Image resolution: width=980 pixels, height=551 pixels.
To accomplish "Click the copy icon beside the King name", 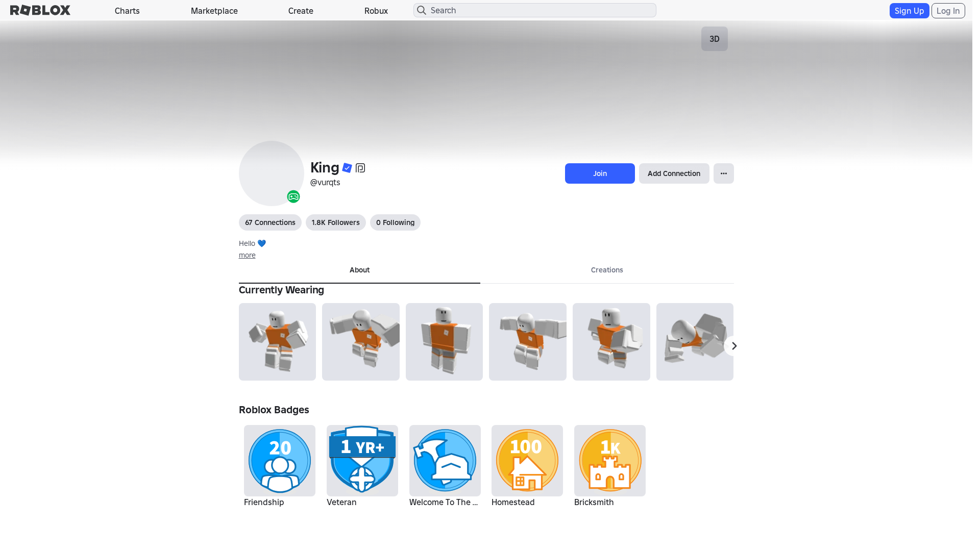I will [x=360, y=168].
